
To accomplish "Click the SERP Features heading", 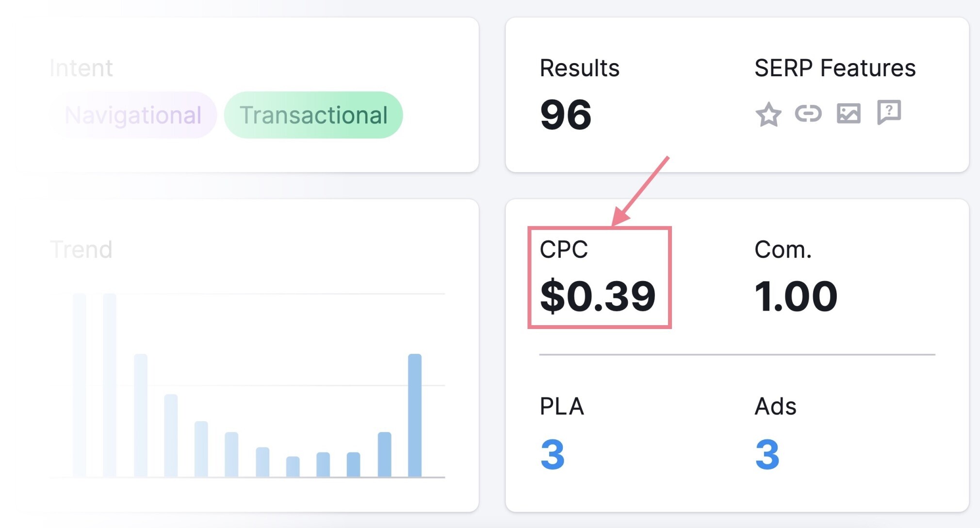I will [835, 68].
